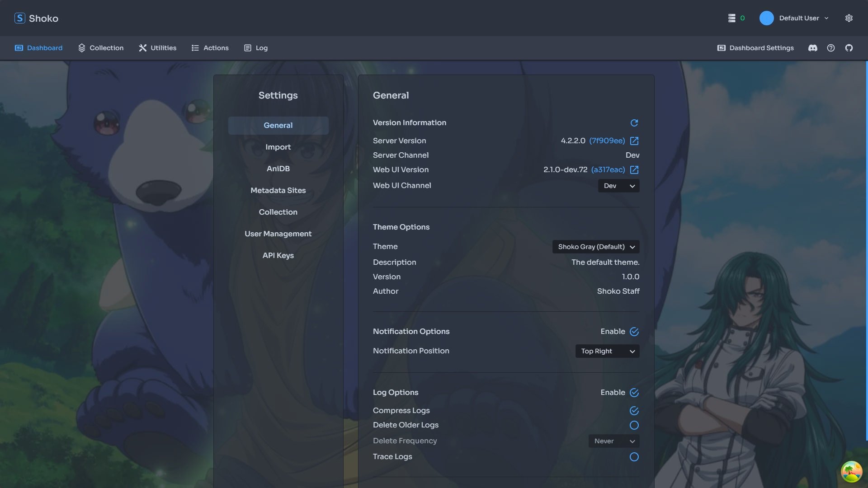Open the Actions tab
The image size is (868, 488).
(x=210, y=48)
